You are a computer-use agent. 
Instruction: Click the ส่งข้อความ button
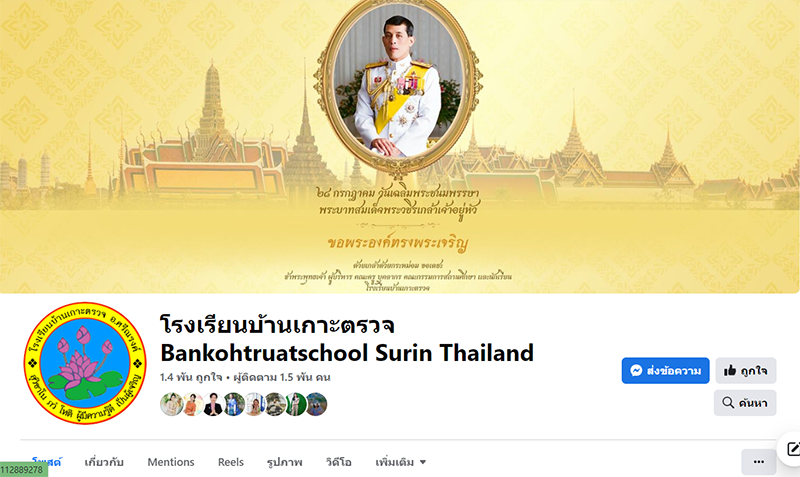coord(665,370)
